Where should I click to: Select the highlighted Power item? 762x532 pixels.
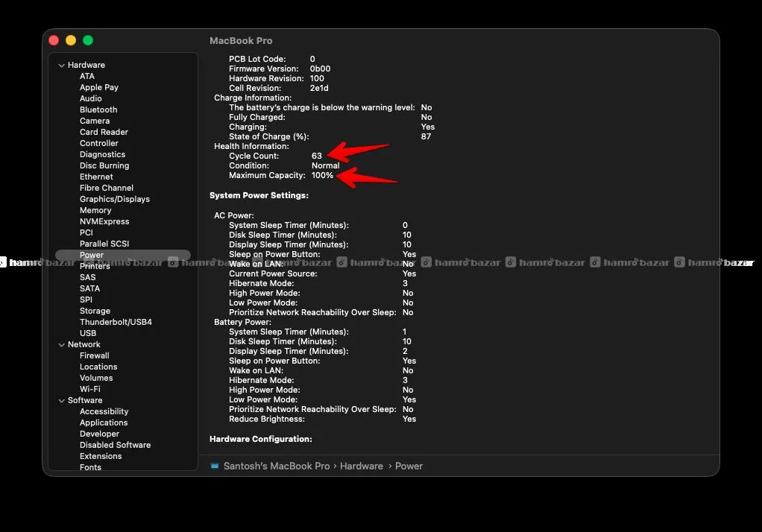(123, 255)
